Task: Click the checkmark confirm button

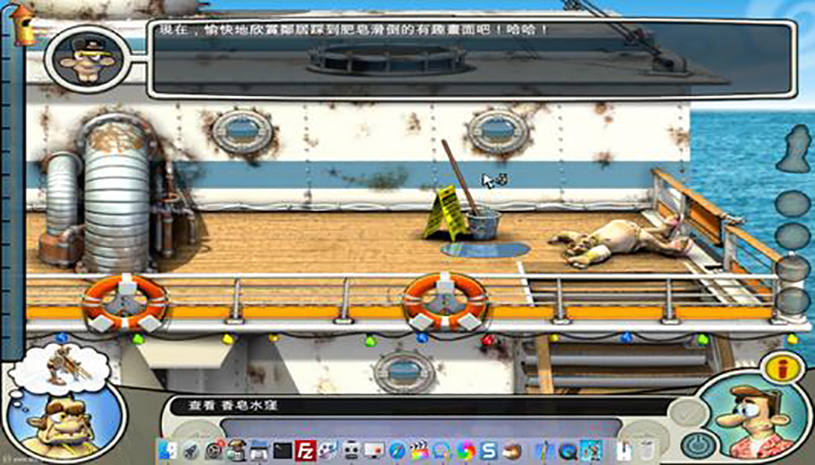Action: point(683,412)
